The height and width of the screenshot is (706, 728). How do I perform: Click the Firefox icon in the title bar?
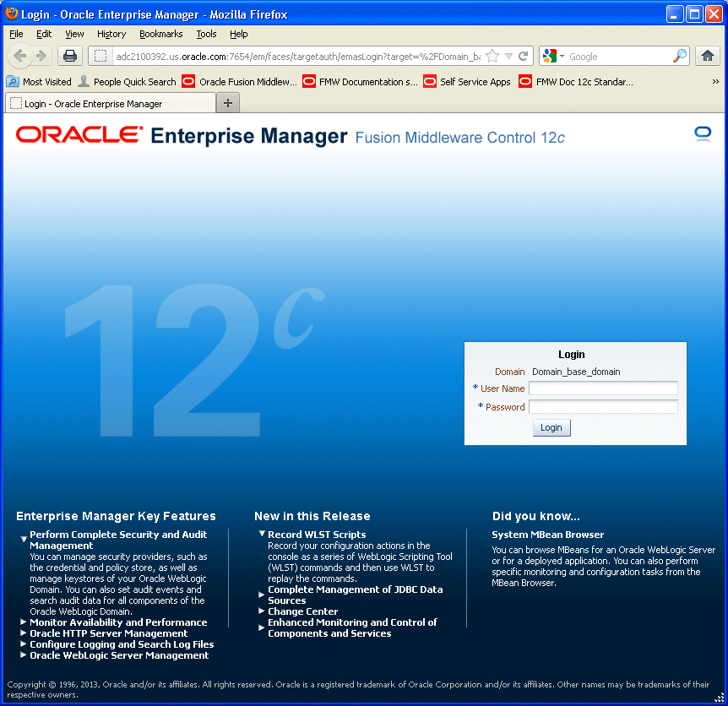(x=11, y=14)
